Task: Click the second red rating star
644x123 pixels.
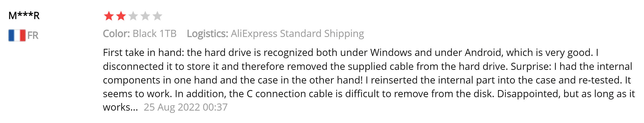Action: point(121,16)
